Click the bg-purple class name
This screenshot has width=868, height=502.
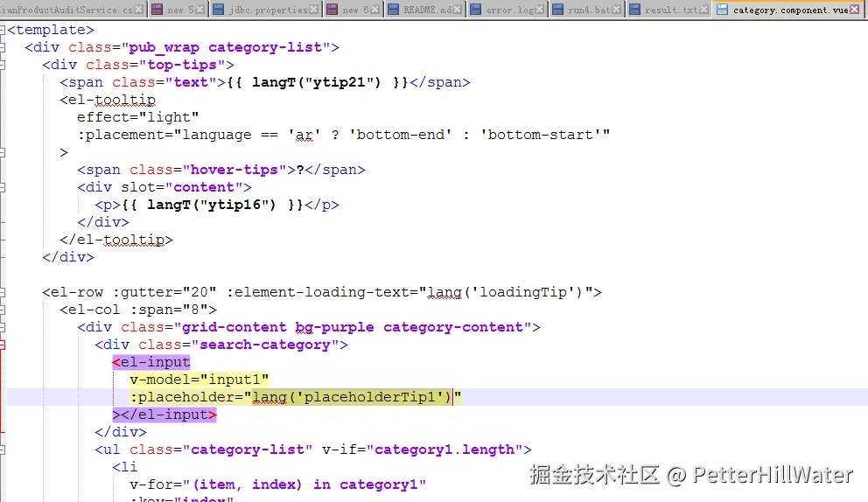(334, 327)
